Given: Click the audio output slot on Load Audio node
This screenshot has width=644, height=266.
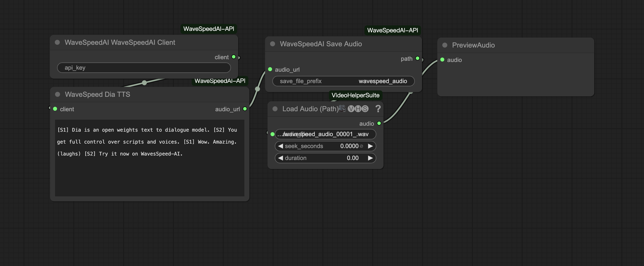Looking at the screenshot, I should pyautogui.click(x=379, y=123).
